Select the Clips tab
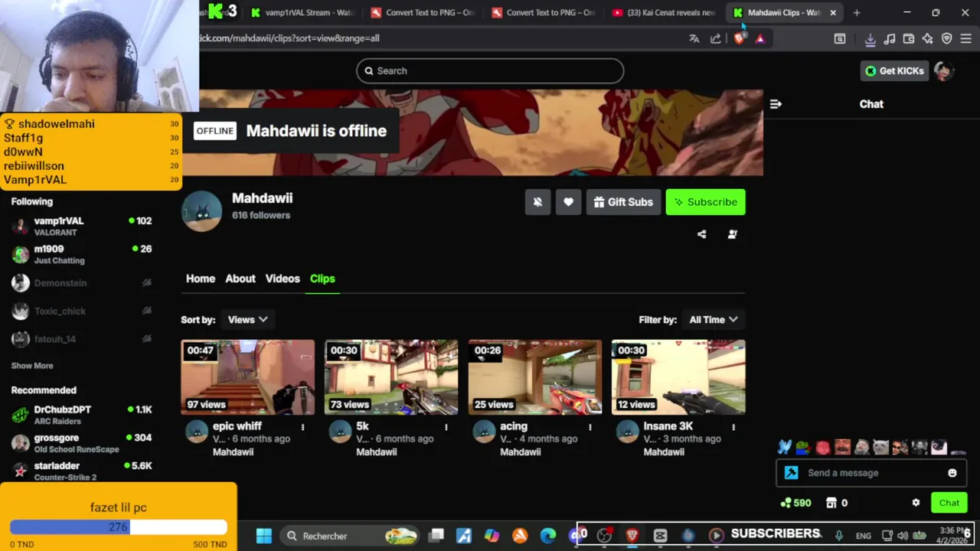Viewport: 980px width, 551px height. tap(322, 279)
